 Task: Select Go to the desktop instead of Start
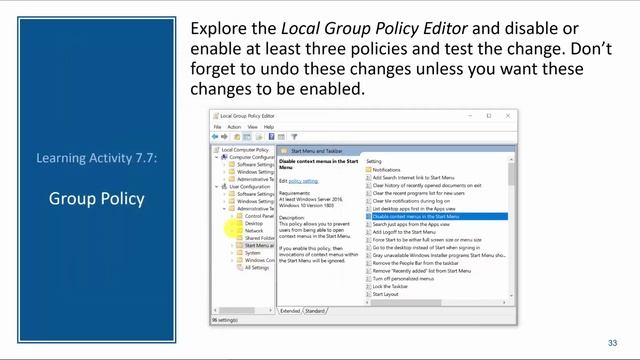point(426,247)
